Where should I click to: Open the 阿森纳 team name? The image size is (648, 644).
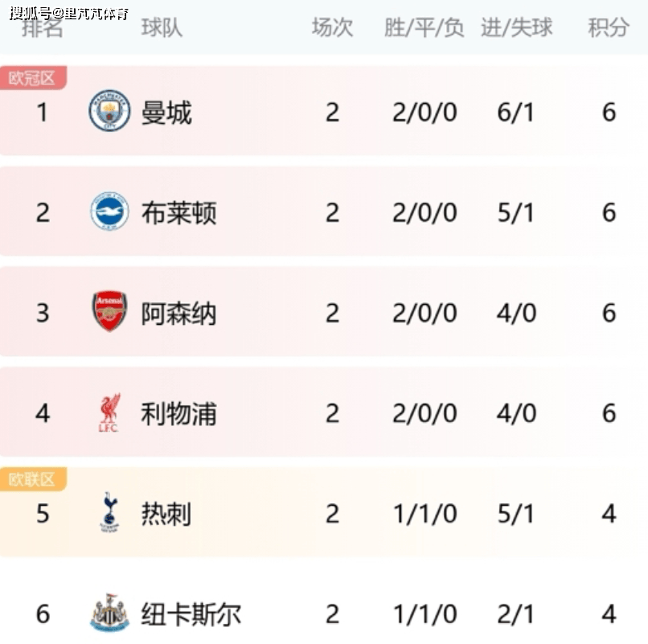[x=179, y=314]
